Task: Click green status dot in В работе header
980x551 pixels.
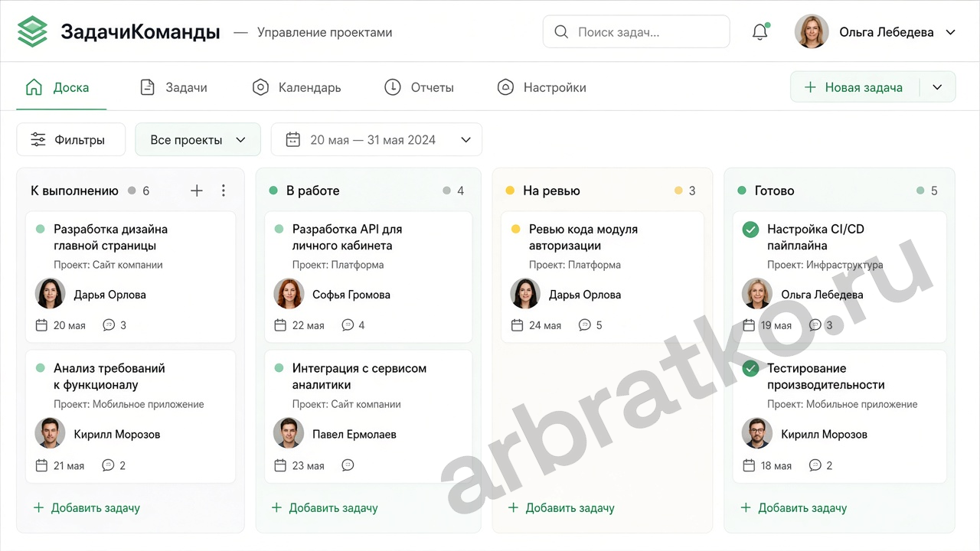Action: (273, 191)
